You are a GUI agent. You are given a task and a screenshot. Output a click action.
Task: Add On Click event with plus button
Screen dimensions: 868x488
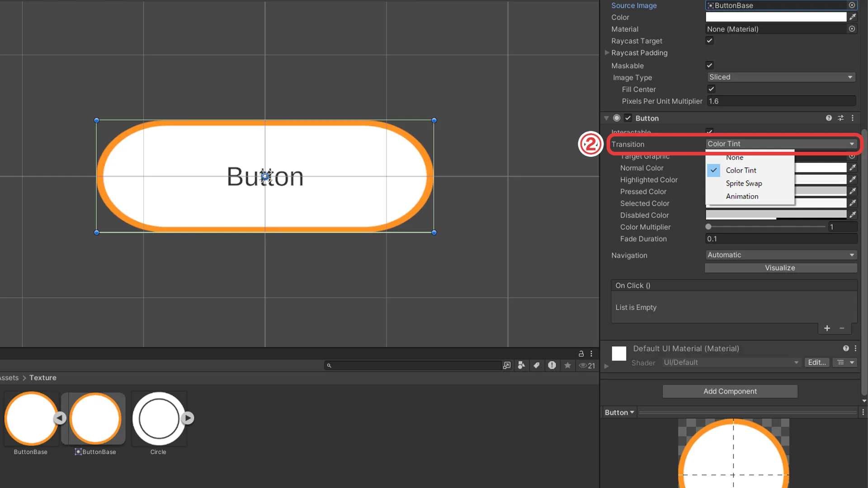827,328
